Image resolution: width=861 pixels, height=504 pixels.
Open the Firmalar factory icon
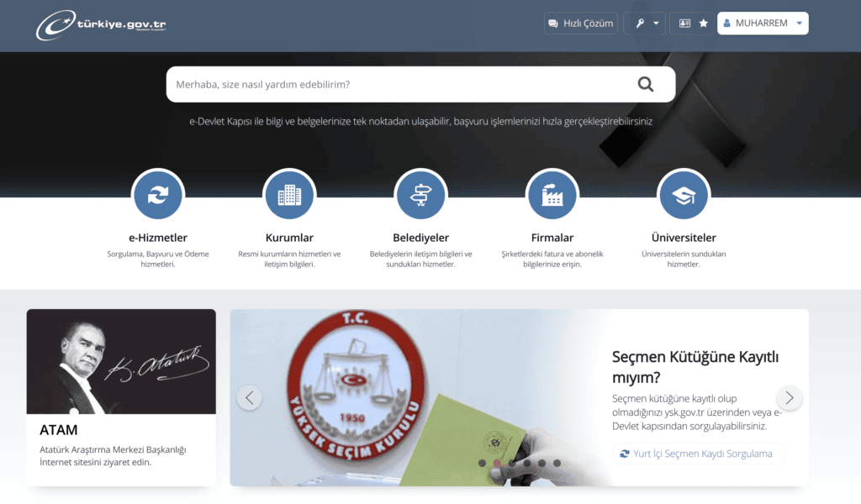click(x=552, y=195)
